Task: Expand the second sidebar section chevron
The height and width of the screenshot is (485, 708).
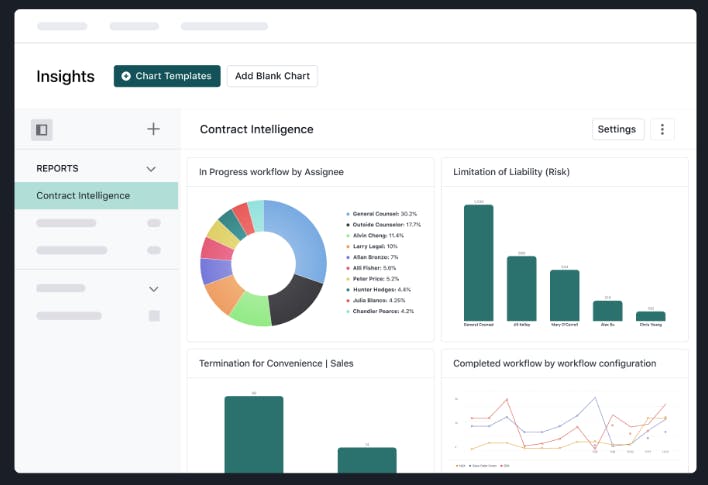Action: pos(154,289)
